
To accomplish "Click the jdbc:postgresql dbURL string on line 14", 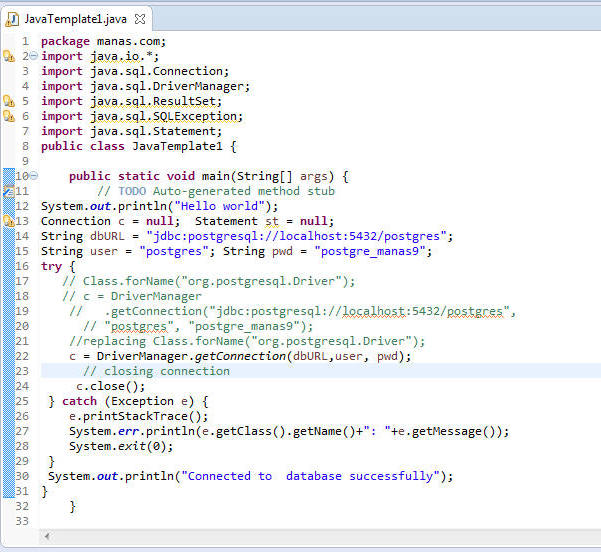I will (x=296, y=236).
